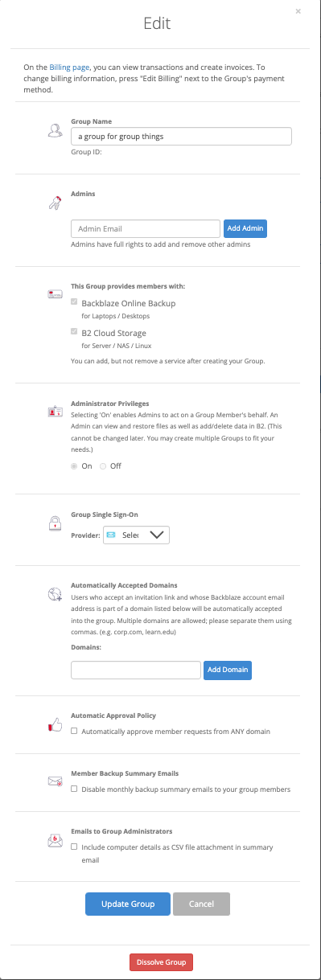Click the Administrator Privileges badge icon
The image size is (321, 980).
55,412
